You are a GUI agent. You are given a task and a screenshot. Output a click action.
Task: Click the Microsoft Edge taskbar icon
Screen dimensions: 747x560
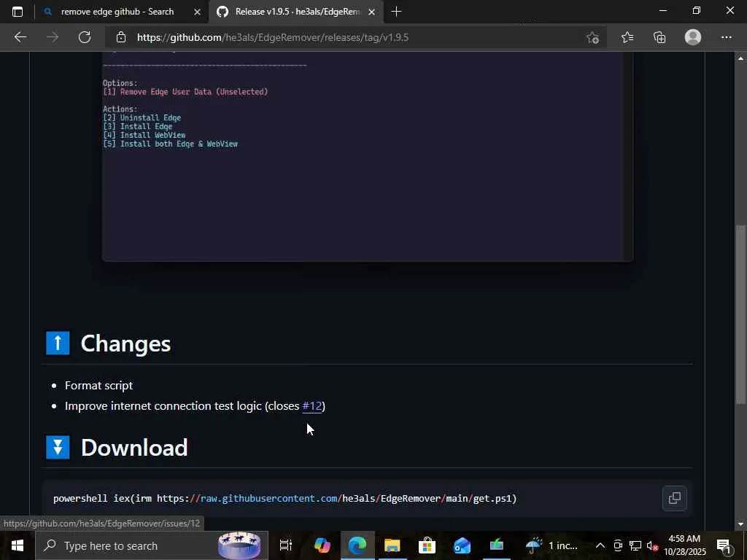357,545
